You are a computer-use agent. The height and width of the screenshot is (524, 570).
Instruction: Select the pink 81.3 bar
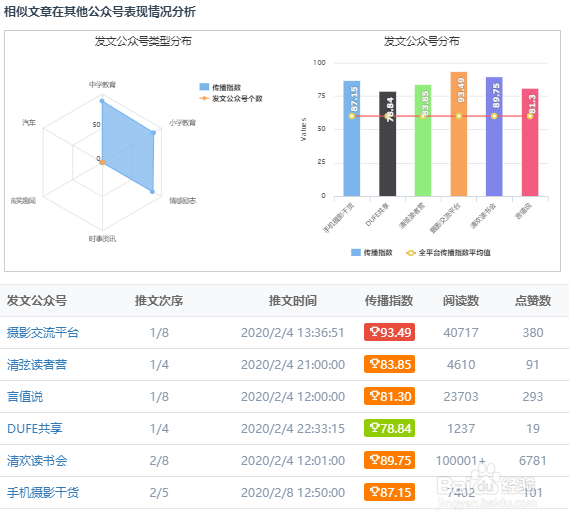pos(530,142)
